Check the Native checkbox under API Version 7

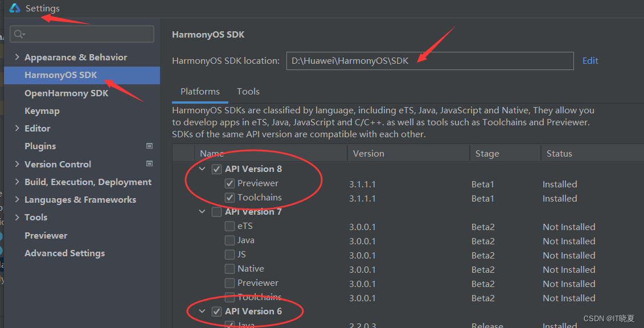(x=229, y=269)
